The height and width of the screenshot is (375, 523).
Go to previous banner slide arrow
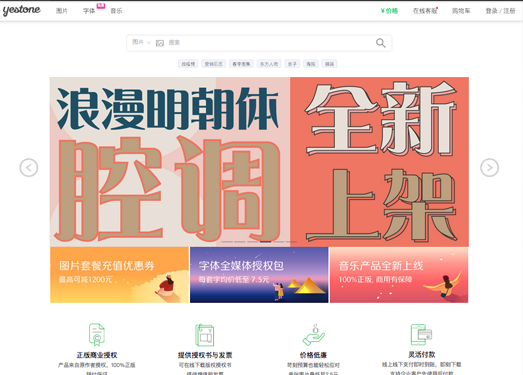point(29,167)
